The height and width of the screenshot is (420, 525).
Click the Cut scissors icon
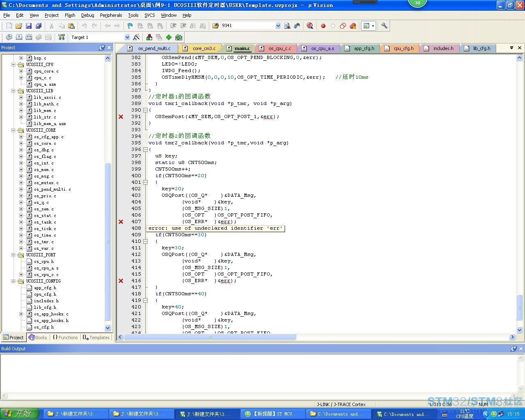52,26
